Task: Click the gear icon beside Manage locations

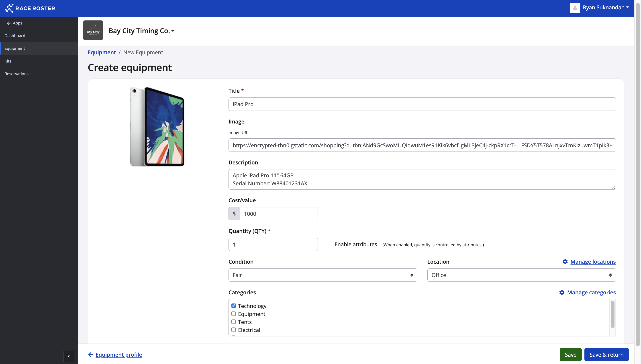Action: (565, 261)
